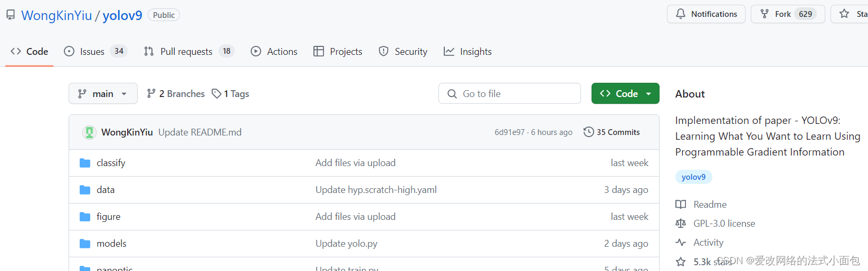Viewport: 868px width, 271px height.
Task: Click the fork count 629
Action: 805,14
